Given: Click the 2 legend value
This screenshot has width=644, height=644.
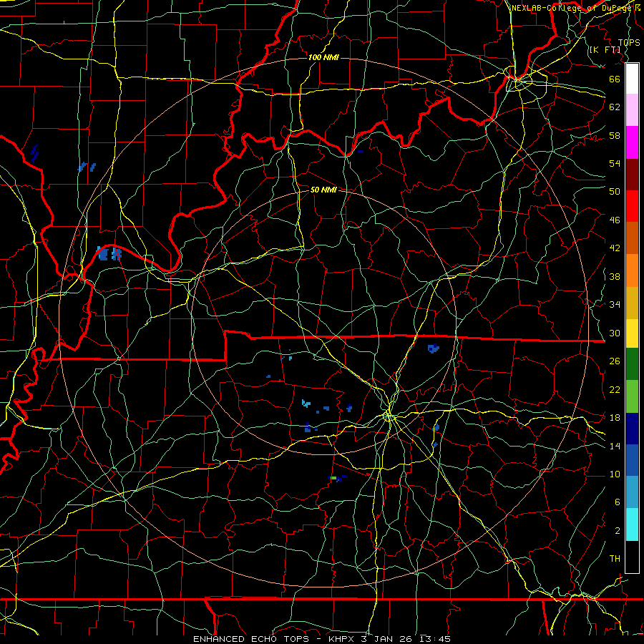Looking at the screenshot, I should [x=618, y=531].
